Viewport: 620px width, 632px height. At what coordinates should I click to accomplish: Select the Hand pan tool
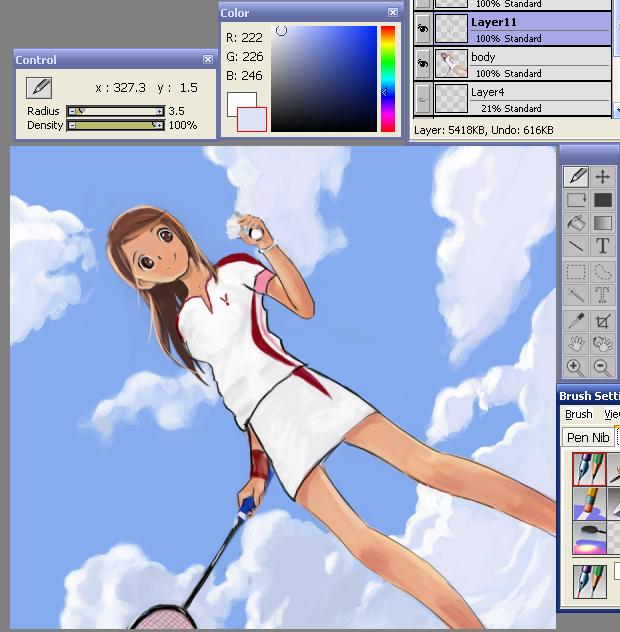576,344
